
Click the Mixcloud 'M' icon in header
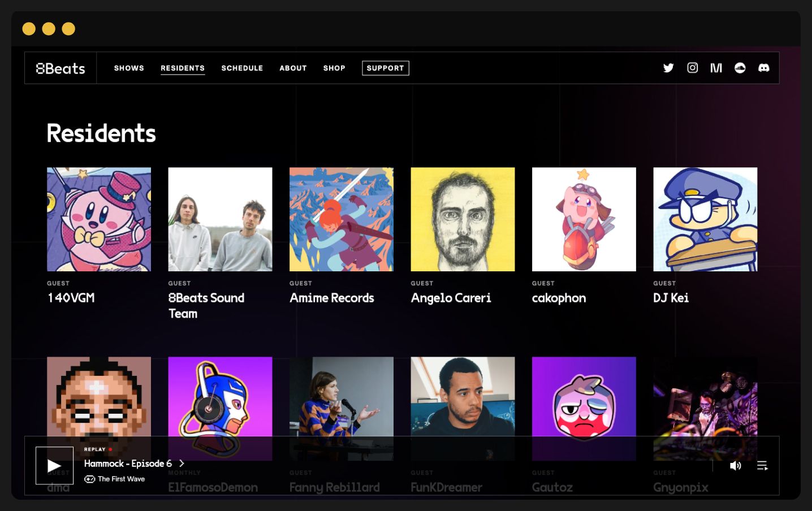click(x=716, y=68)
